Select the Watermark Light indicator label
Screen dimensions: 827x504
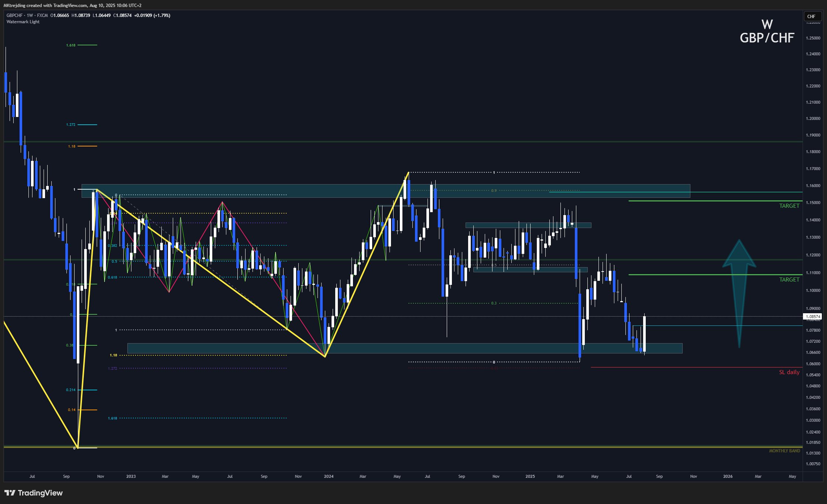23,22
